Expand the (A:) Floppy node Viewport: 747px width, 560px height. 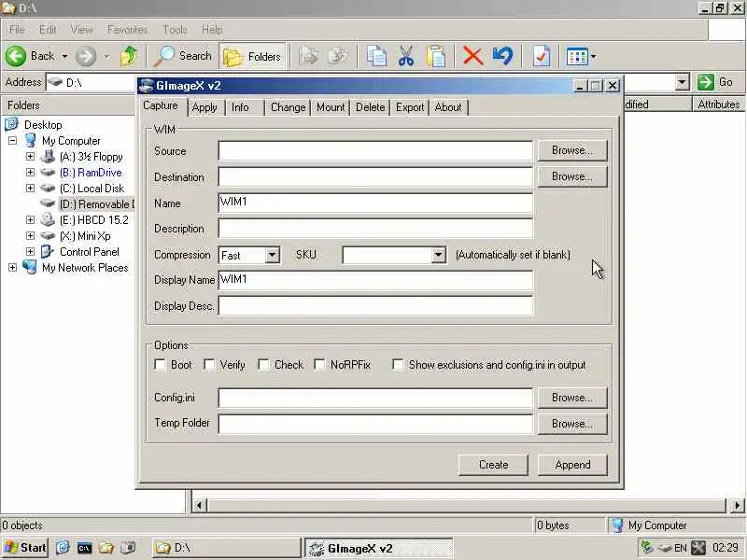(x=30, y=156)
